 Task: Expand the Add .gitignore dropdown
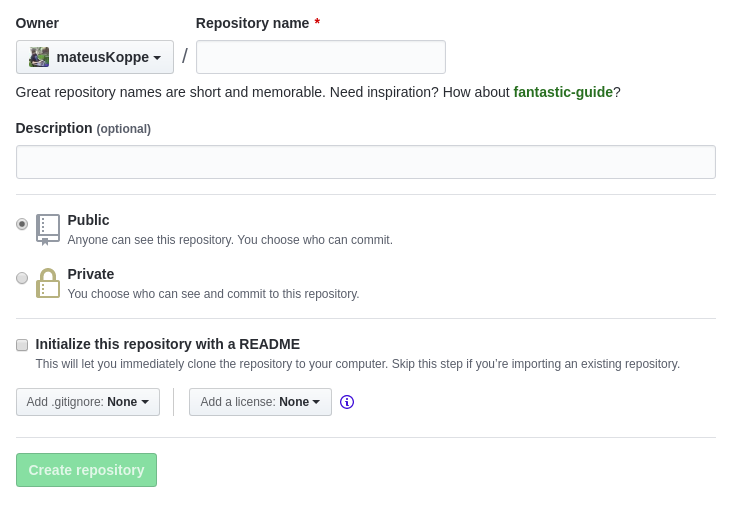pyautogui.click(x=88, y=402)
